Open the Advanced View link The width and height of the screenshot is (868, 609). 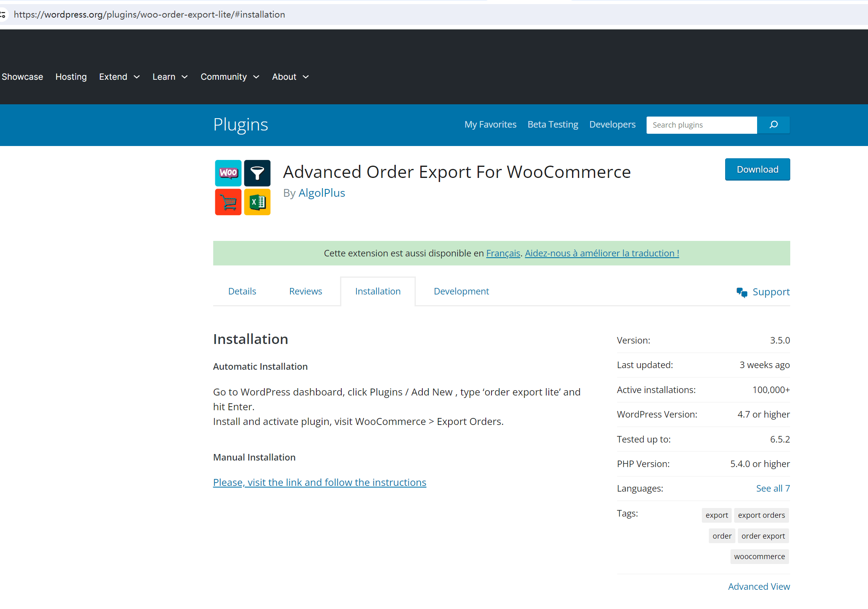click(x=759, y=587)
